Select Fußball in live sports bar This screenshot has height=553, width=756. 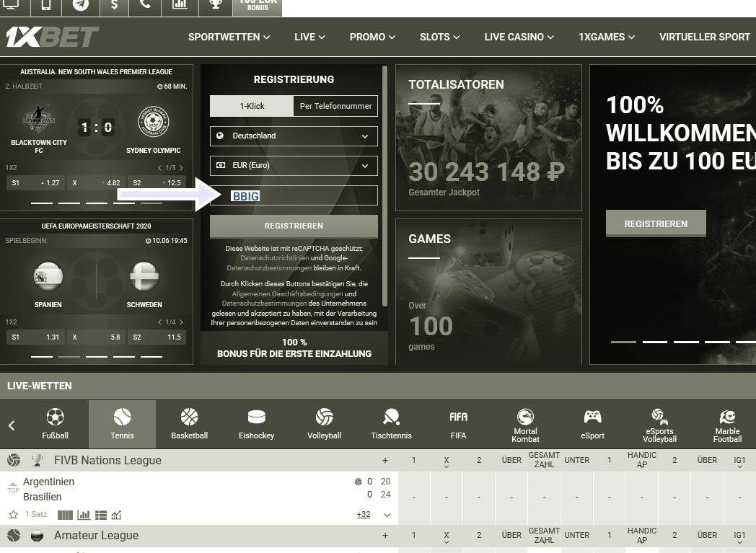click(x=55, y=425)
